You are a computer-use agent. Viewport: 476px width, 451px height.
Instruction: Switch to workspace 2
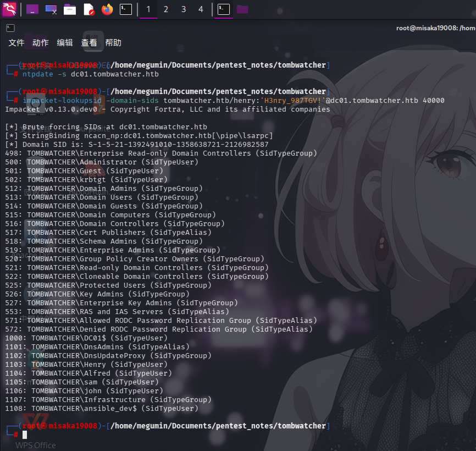166,9
